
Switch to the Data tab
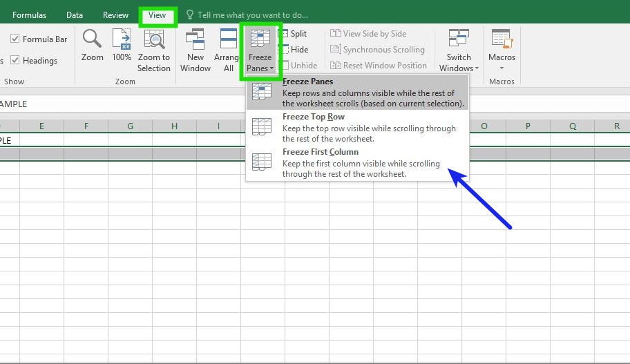75,15
